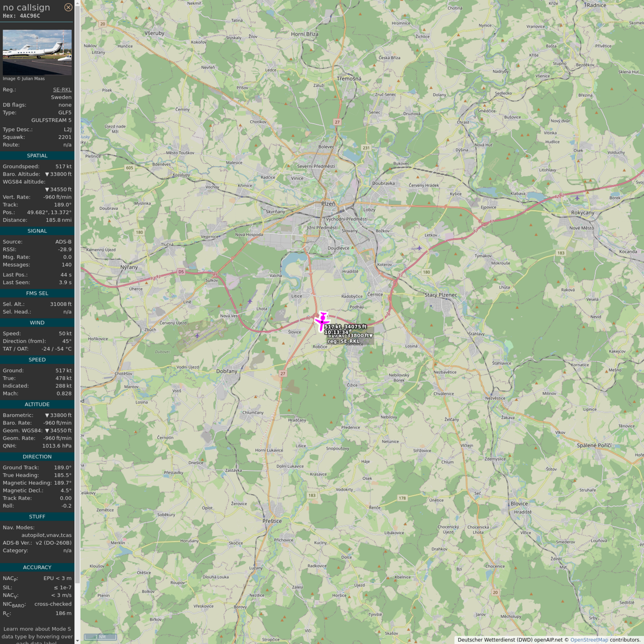Viewport: 644px width, 644px height.
Task: Select the magenta aircraft icon on map
Action: coord(322,321)
